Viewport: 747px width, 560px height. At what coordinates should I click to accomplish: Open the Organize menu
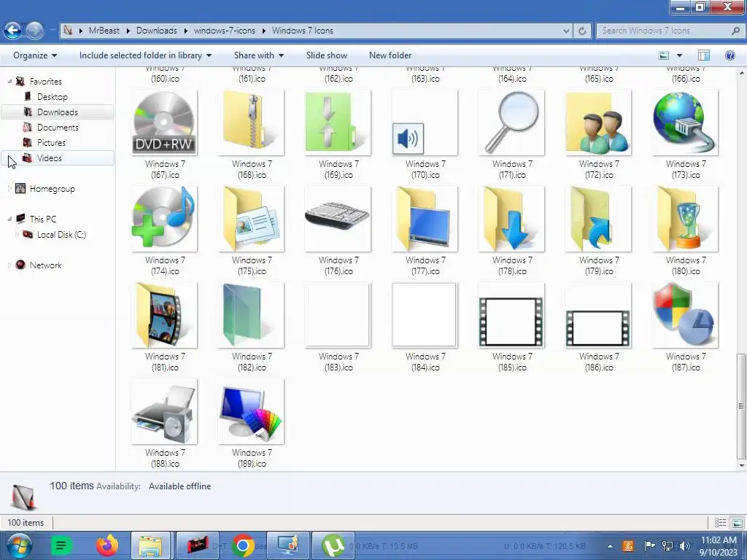click(x=35, y=55)
